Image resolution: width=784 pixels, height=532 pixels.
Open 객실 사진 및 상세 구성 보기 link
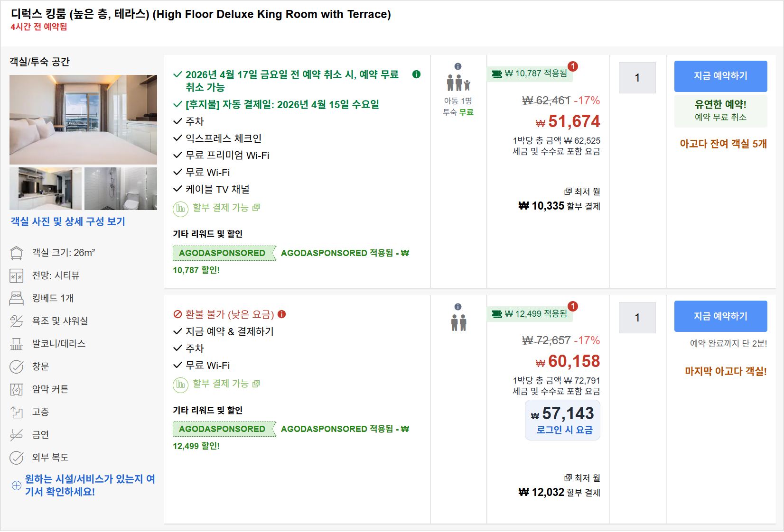click(68, 221)
